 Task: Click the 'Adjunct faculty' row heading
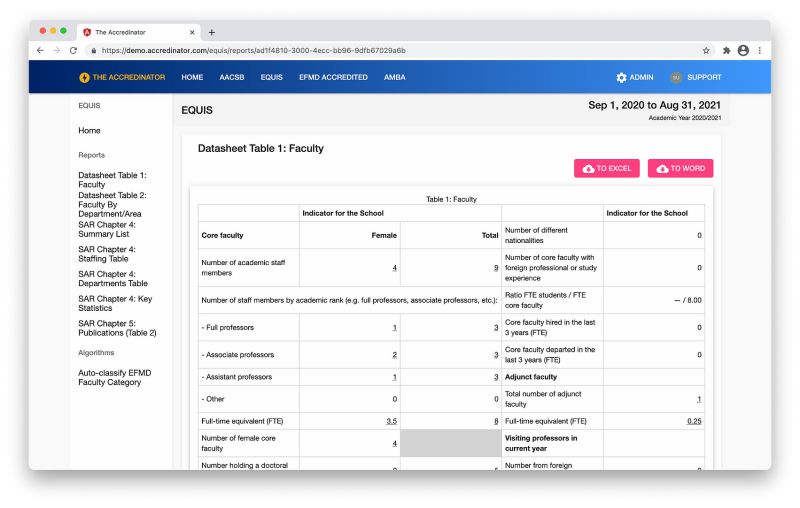[x=531, y=377]
